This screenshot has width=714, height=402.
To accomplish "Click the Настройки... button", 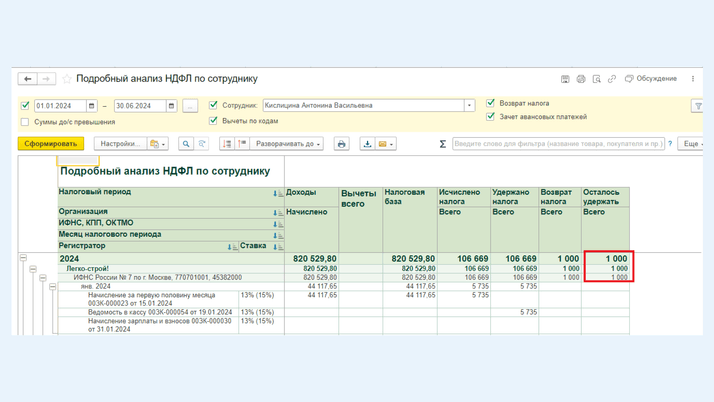I will point(119,144).
